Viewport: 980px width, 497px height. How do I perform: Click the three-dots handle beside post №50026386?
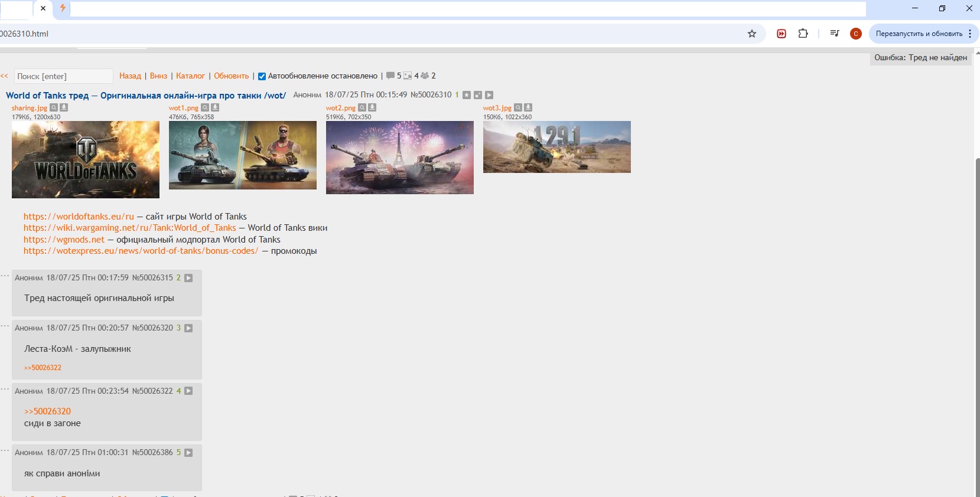(x=5, y=450)
